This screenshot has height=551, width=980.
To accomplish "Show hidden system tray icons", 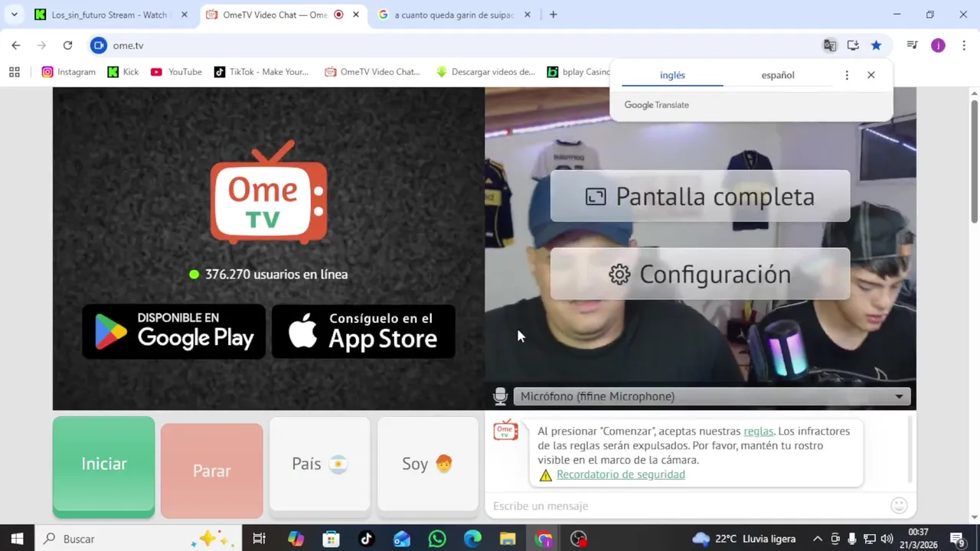I will [x=817, y=539].
